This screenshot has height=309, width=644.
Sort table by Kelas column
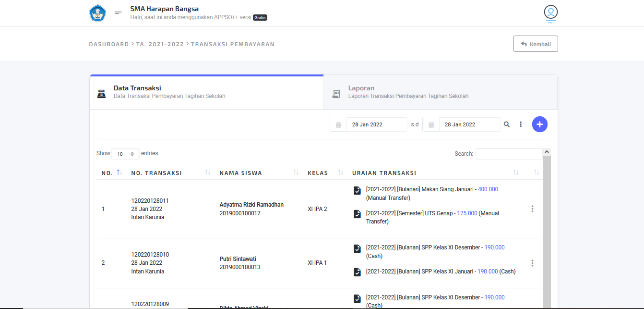[x=341, y=173]
